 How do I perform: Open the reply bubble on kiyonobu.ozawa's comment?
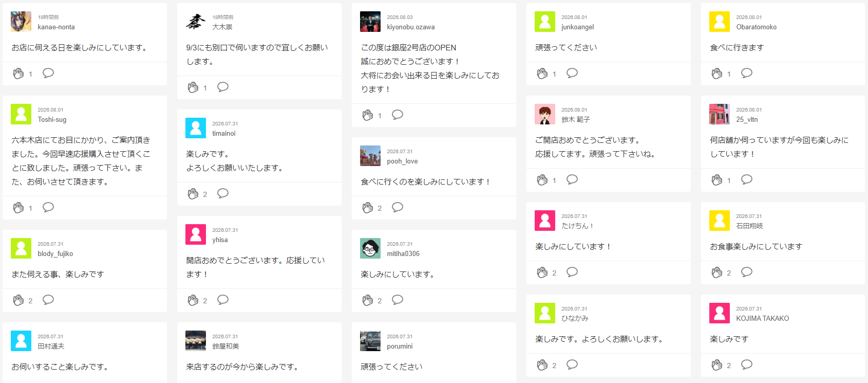(398, 115)
